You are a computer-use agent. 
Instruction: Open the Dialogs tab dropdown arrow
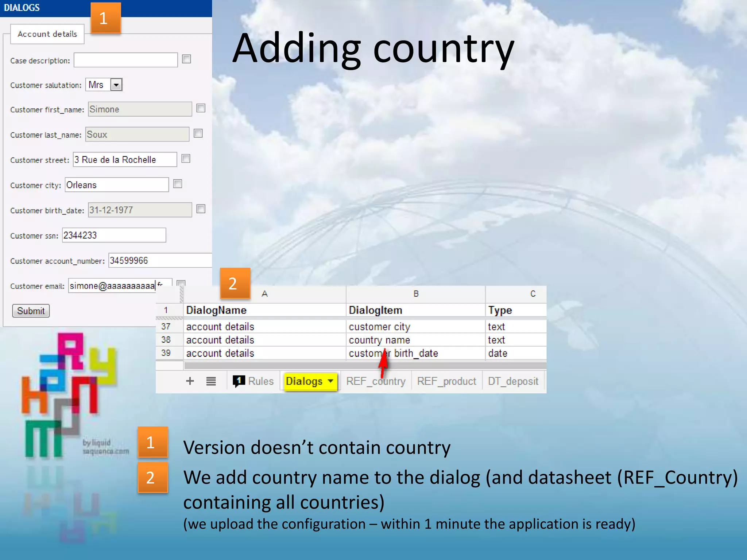[331, 381]
